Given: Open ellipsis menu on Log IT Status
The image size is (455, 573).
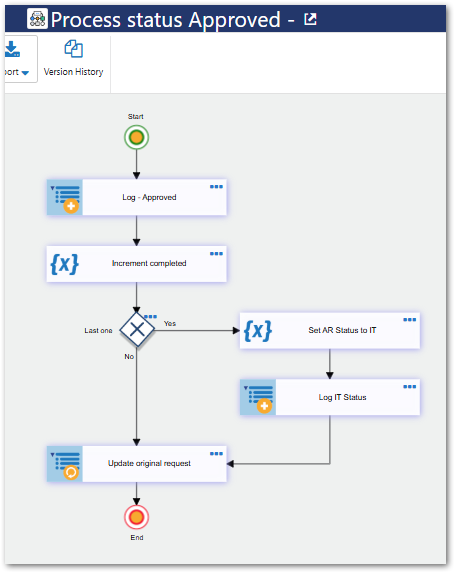Looking at the screenshot, I should click(x=409, y=387).
